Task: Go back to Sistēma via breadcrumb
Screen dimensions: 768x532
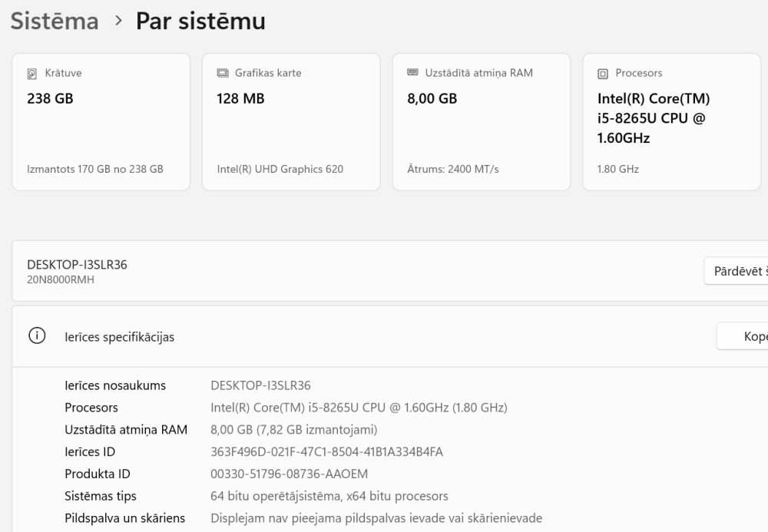Action: tap(55, 21)
